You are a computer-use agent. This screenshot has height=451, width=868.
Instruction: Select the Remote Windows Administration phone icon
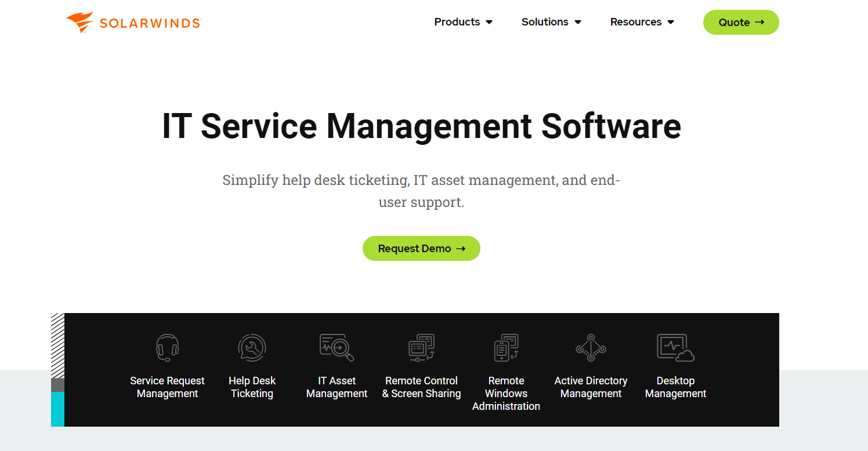click(506, 348)
